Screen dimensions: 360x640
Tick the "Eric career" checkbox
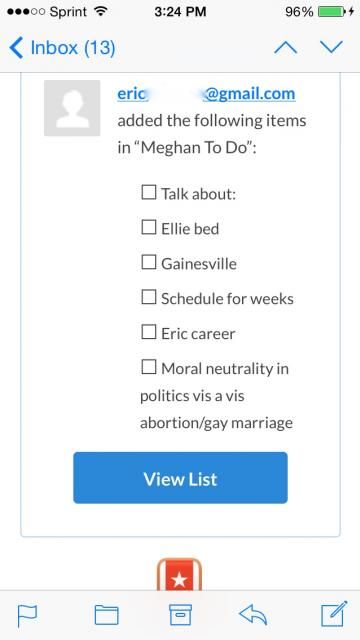click(149, 332)
